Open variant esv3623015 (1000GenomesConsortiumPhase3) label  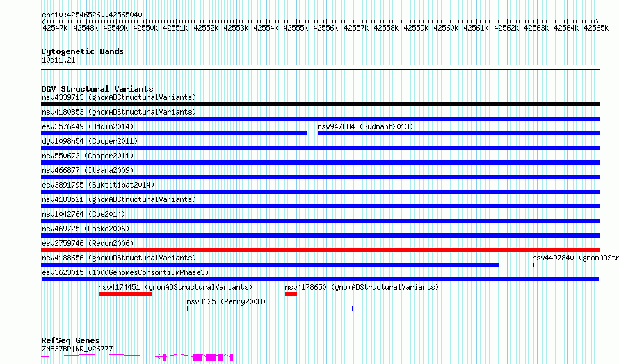pos(125,272)
